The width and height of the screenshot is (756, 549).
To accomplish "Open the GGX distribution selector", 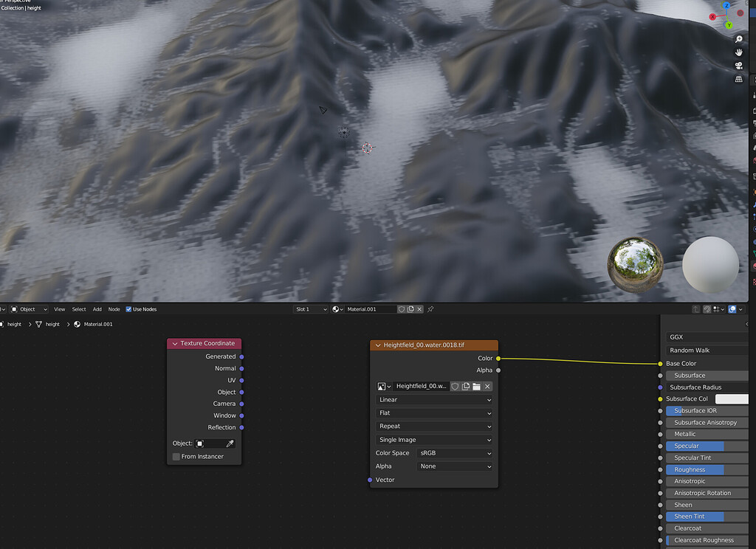I will coord(707,336).
